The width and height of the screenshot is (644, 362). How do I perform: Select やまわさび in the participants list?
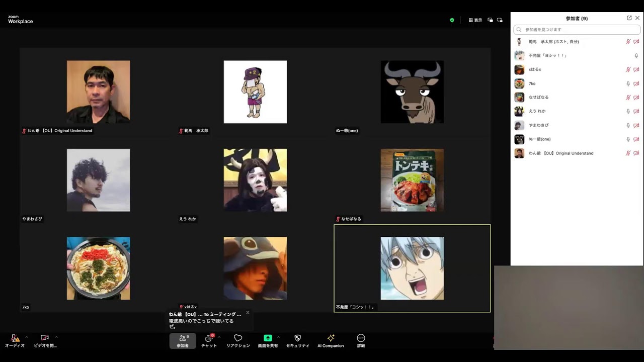pos(539,125)
